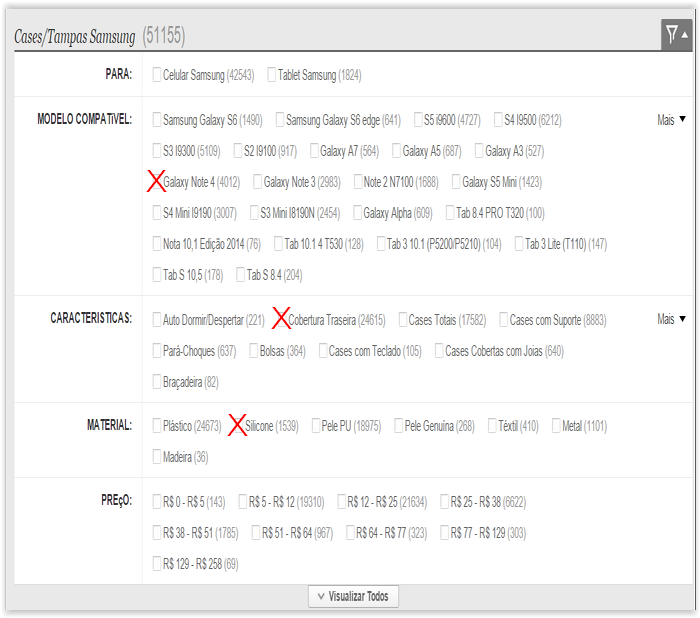Select the S5 i9600 checkbox

(418, 120)
